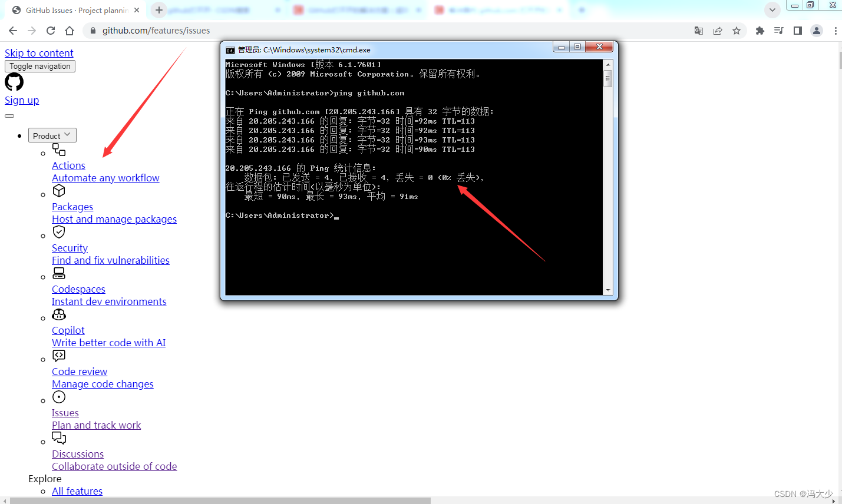Click the cmd prompt cursor line
The image size is (842, 504).
coord(282,215)
